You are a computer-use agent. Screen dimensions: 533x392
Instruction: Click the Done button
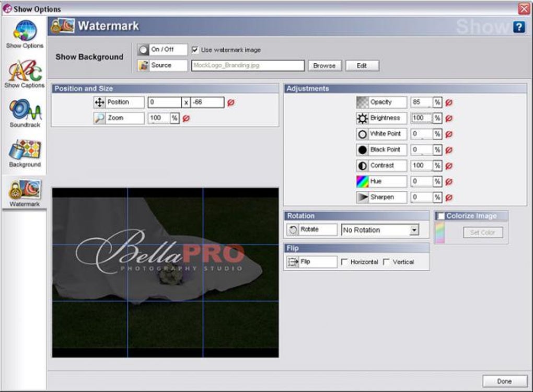pyautogui.click(x=504, y=381)
